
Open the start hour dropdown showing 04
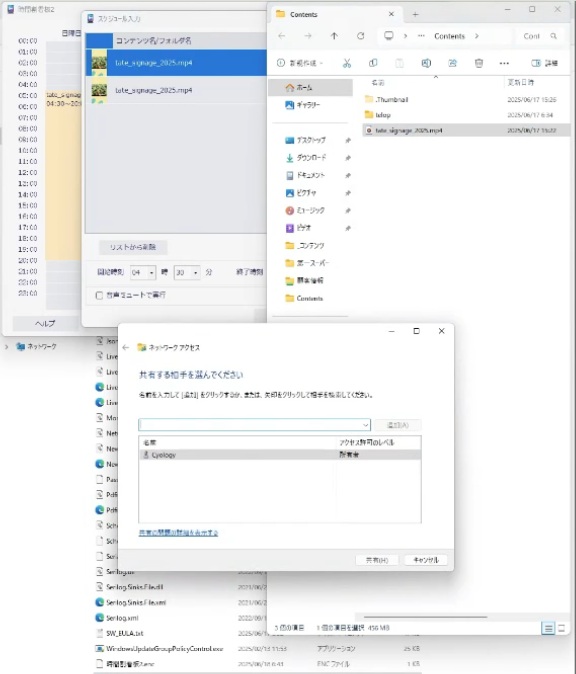[x=143, y=273]
